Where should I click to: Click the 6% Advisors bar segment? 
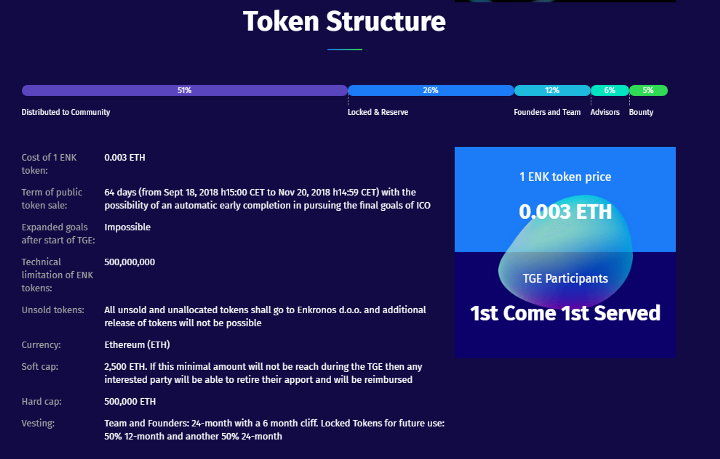pyautogui.click(x=609, y=90)
